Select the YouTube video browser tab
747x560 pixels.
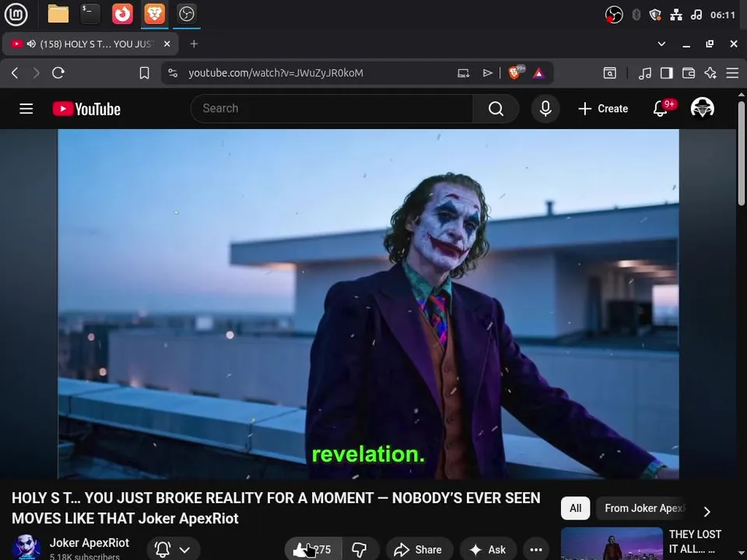click(x=90, y=44)
